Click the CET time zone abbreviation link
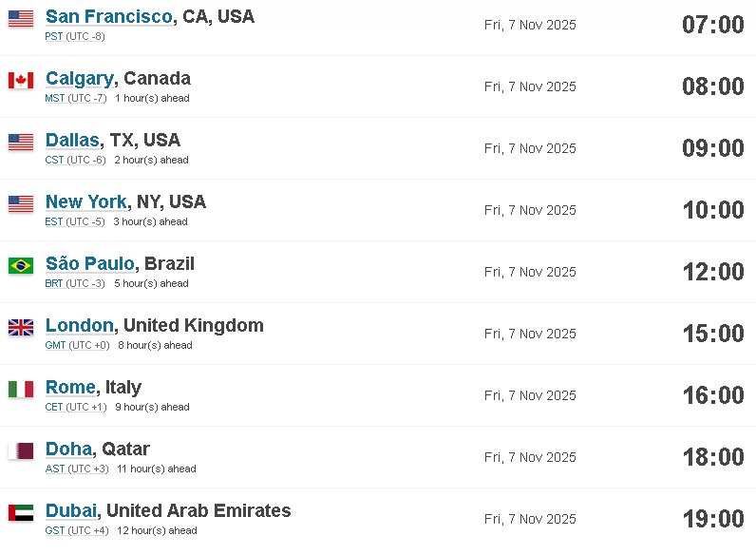The width and height of the screenshot is (756, 555). pos(54,407)
